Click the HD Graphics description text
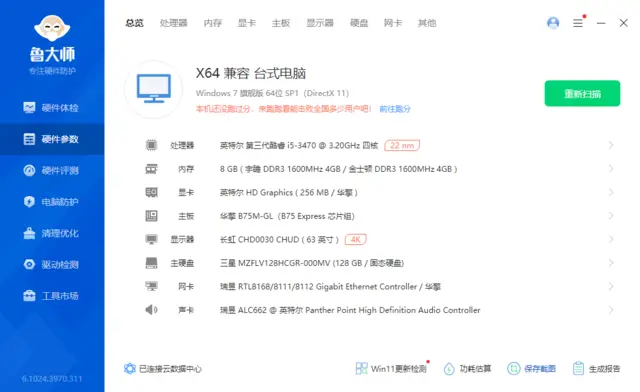The width and height of the screenshot is (640, 392). click(x=289, y=192)
